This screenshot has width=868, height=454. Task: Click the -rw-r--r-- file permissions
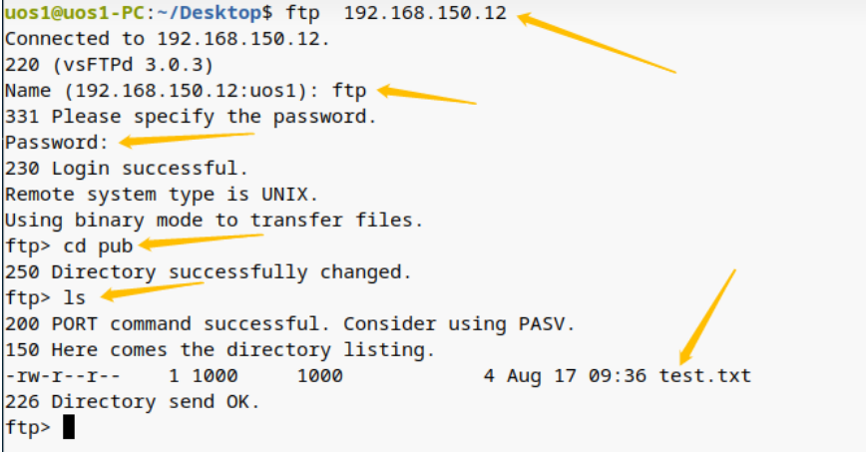(x=62, y=376)
